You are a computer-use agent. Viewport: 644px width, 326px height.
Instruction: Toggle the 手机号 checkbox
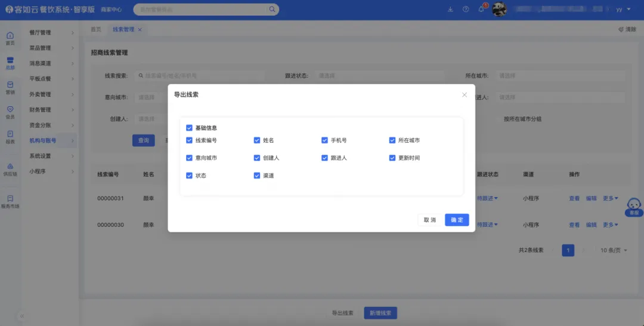(325, 140)
